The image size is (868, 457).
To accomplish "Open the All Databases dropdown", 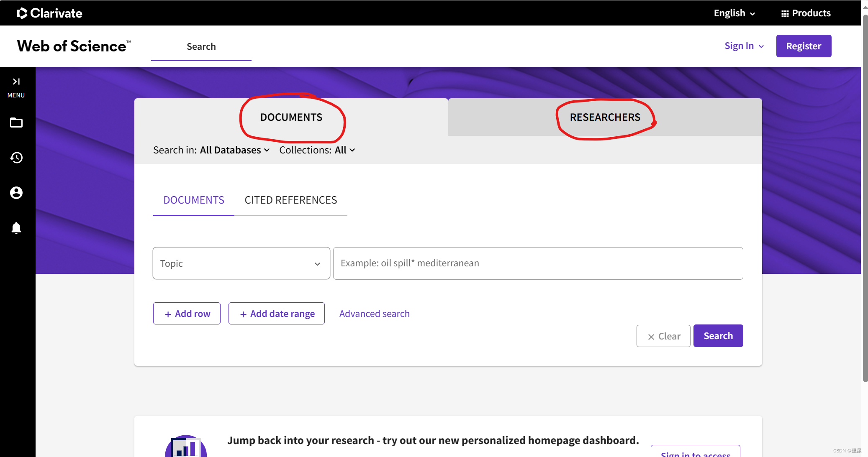I will pos(234,150).
